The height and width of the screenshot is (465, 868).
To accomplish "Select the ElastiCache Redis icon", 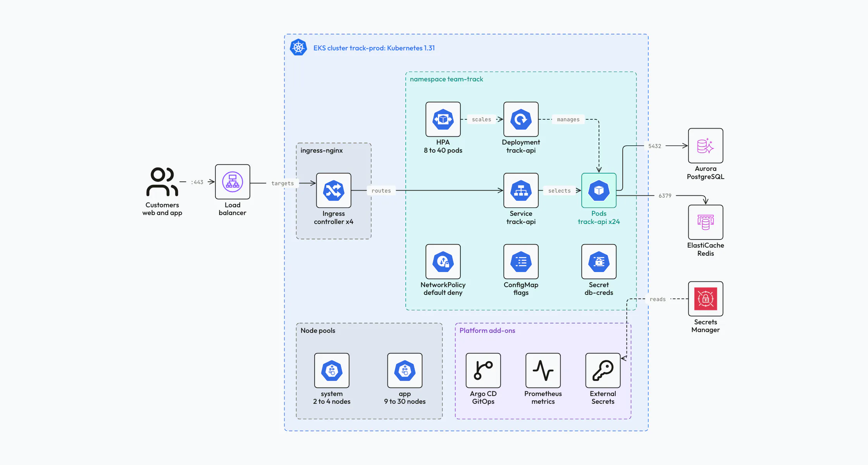I will tap(706, 222).
